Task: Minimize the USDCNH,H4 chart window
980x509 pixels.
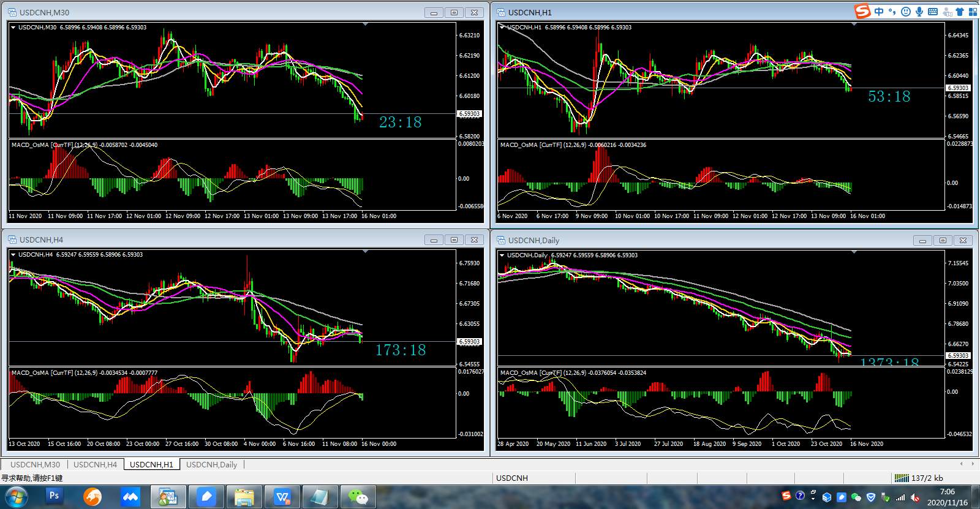Action: click(x=434, y=239)
